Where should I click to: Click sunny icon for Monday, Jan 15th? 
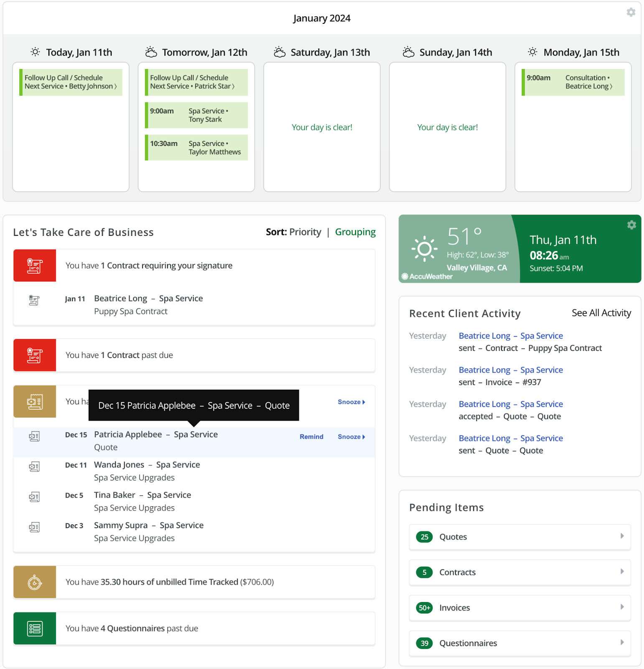coord(532,52)
